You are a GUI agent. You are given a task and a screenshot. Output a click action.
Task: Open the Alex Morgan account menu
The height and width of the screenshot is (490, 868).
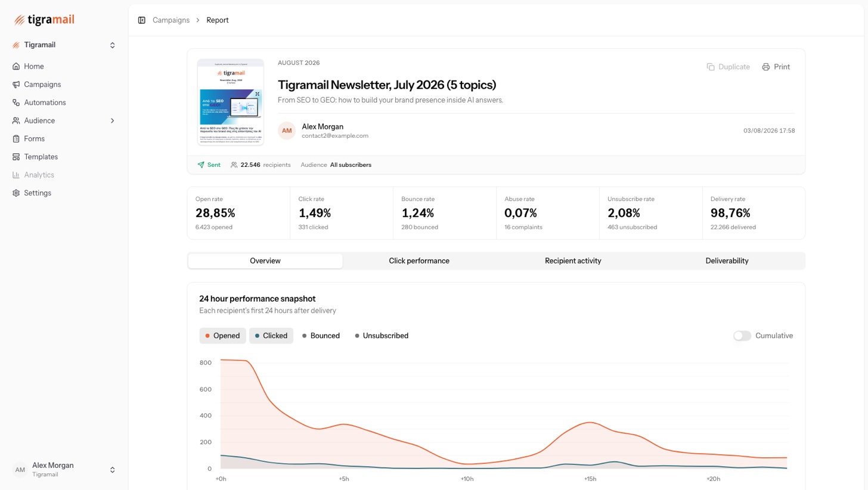point(64,470)
